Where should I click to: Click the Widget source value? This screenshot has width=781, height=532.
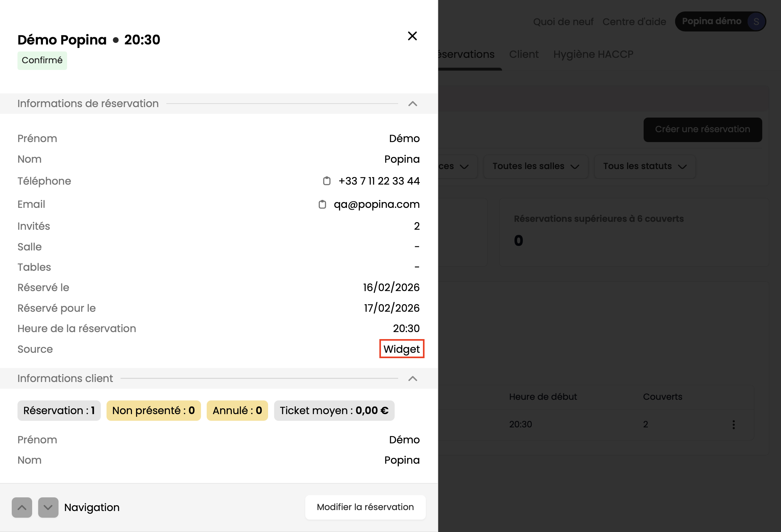coord(402,349)
